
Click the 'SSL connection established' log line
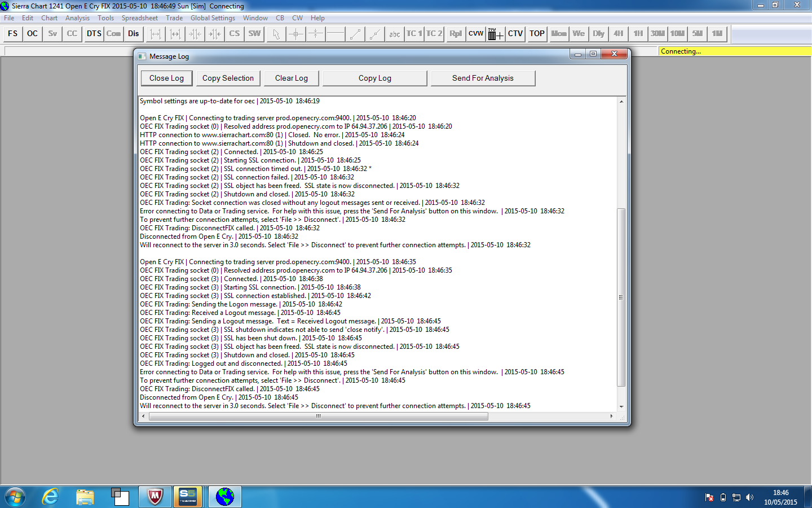255,296
